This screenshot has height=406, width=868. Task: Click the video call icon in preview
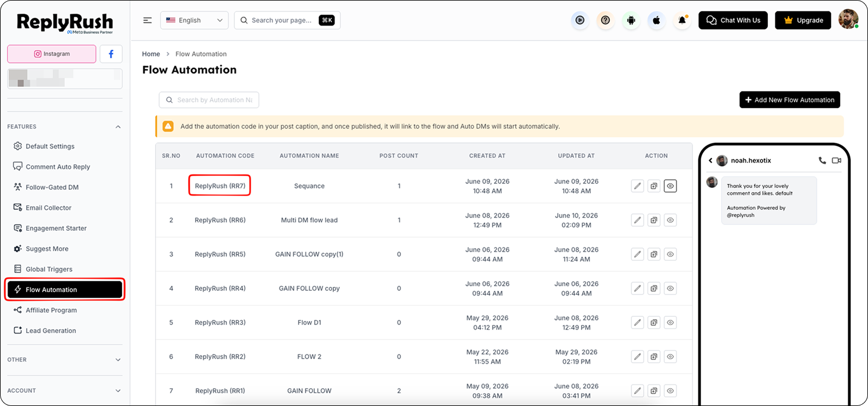click(x=836, y=160)
